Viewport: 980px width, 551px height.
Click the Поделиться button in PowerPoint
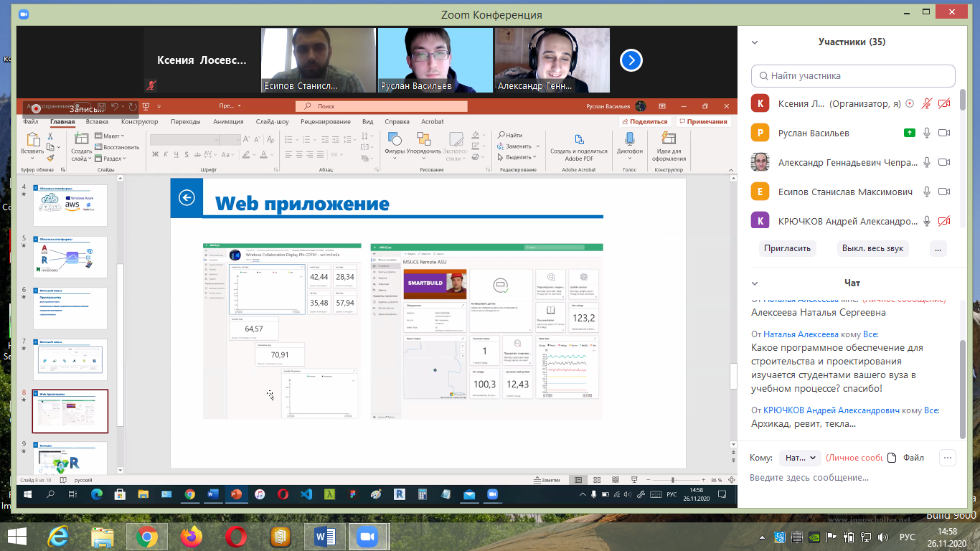pos(644,122)
